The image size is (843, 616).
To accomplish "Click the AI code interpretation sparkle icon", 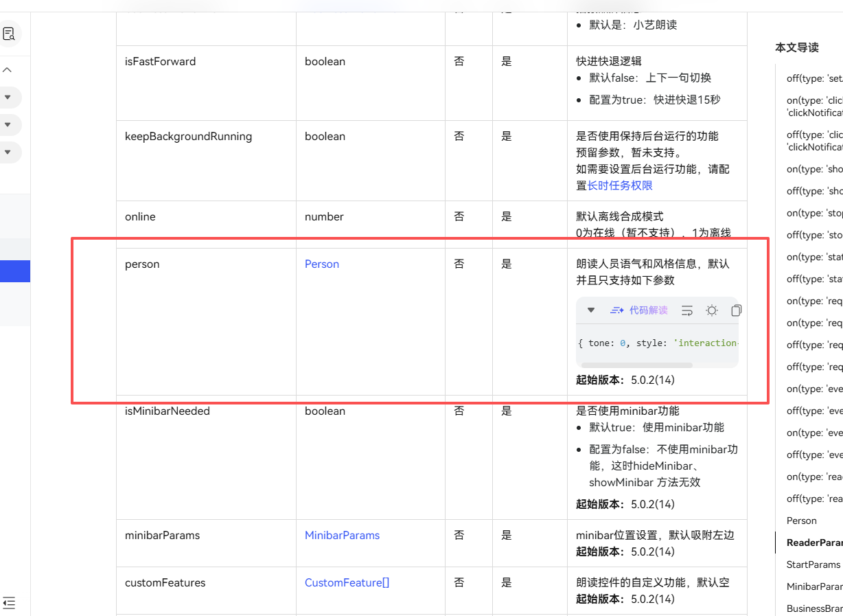I will [616, 310].
